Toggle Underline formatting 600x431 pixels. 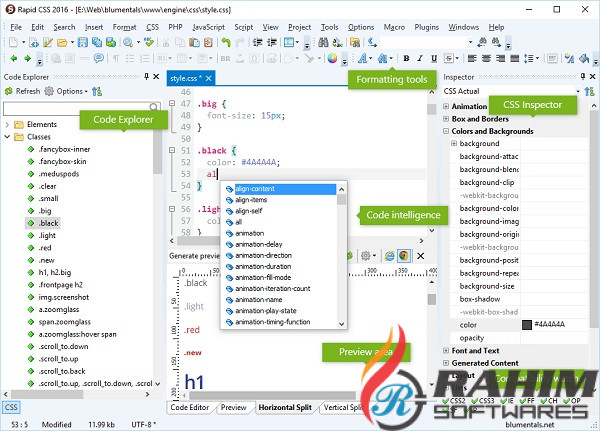434,58
